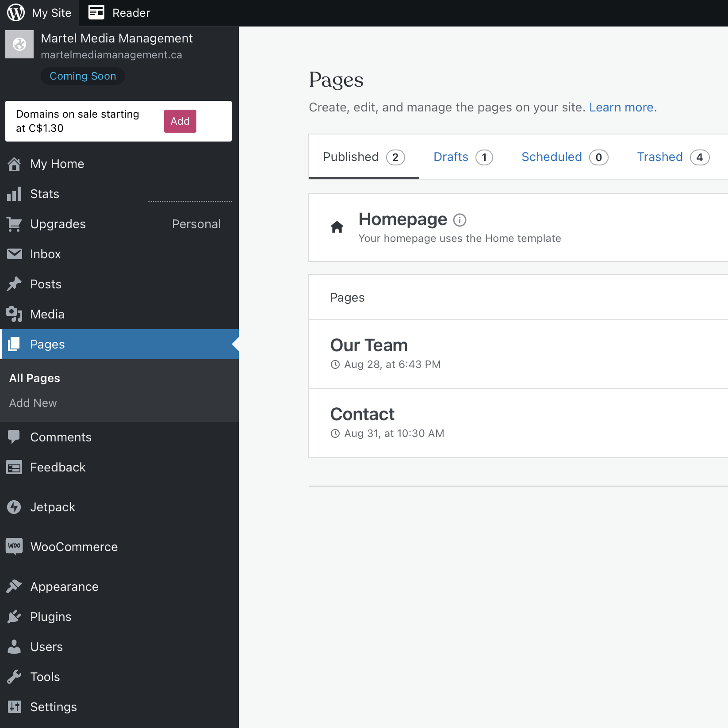Click the Coming Soon badge
Image resolution: width=728 pixels, height=728 pixels.
click(83, 76)
